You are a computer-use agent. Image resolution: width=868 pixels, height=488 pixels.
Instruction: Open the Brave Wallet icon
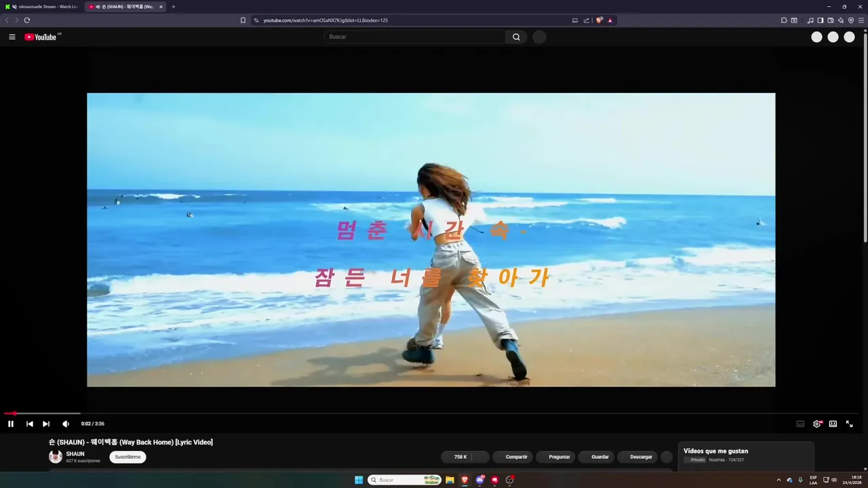[x=831, y=20]
